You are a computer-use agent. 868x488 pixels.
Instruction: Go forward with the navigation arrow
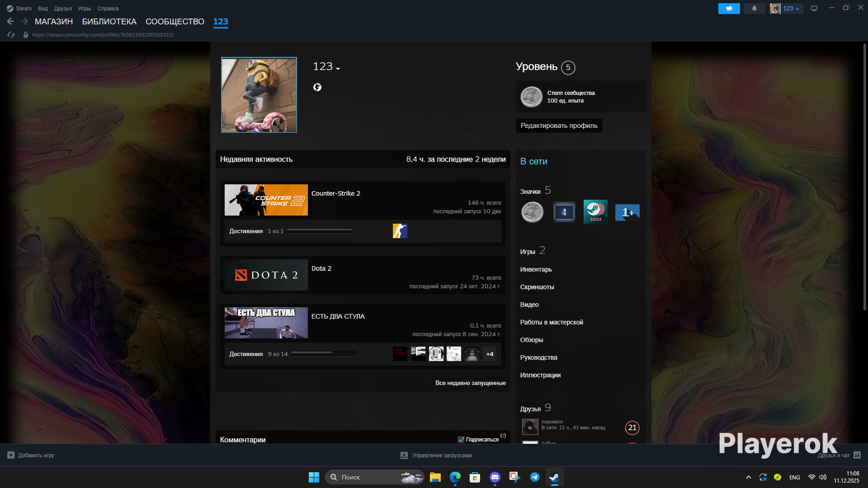pos(24,21)
